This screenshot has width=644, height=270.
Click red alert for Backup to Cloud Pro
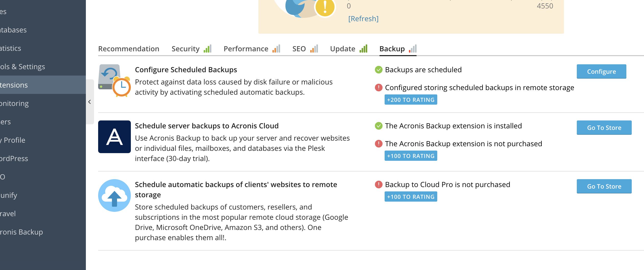pos(378,185)
